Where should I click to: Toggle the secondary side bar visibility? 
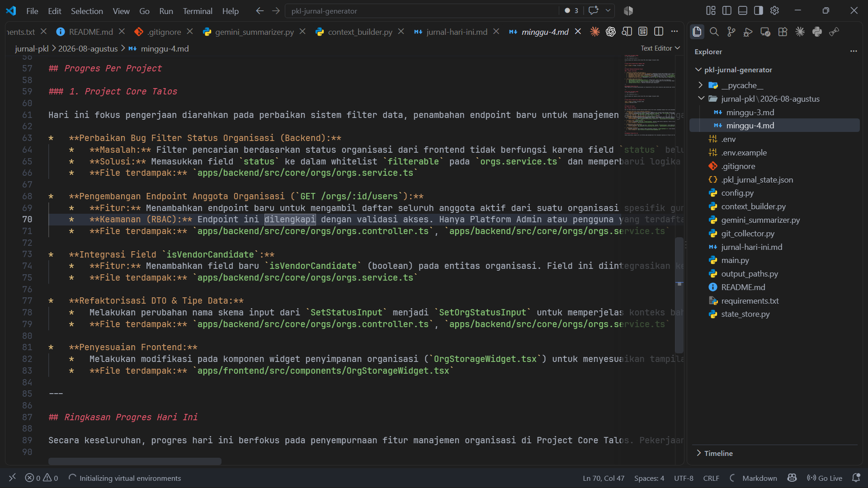point(759,11)
